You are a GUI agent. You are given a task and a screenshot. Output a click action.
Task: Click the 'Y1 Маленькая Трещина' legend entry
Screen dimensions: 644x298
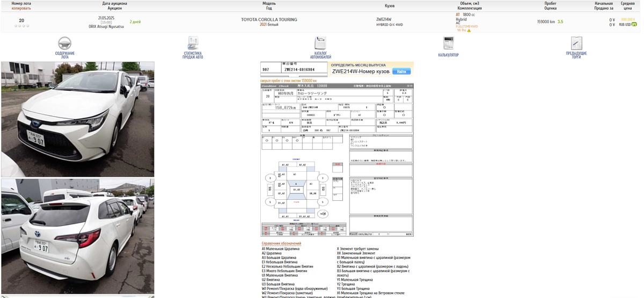click(x=356, y=280)
